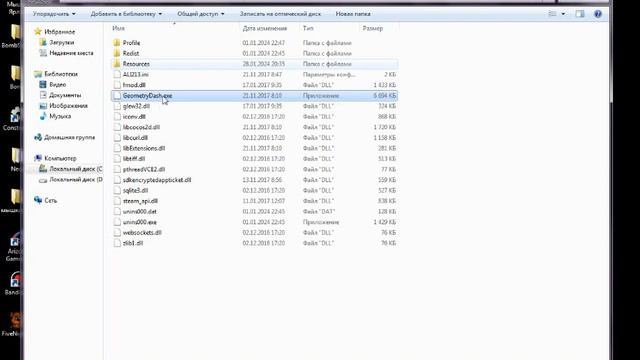This screenshot has height=360, width=640.
Task: Click date 28.01.2024 in Resources row
Action: point(263,64)
